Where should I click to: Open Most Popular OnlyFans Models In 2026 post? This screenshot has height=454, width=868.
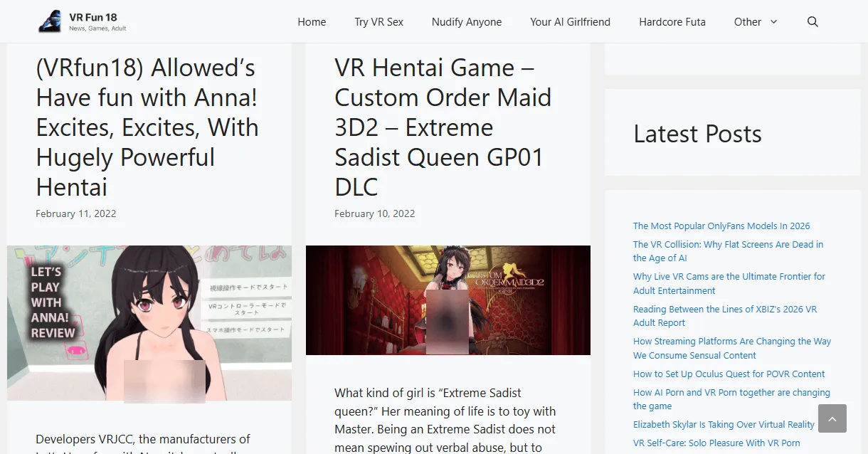pyautogui.click(x=721, y=226)
